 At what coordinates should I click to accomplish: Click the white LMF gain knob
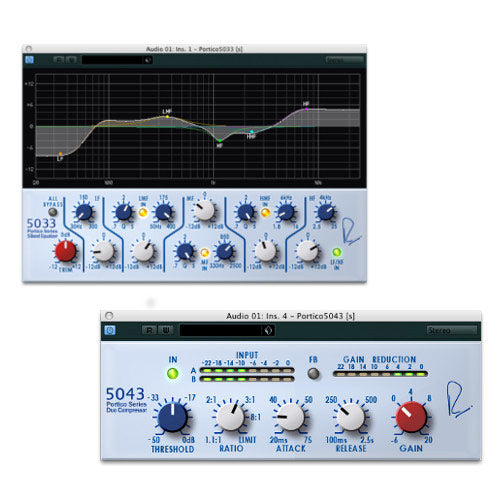(x=143, y=251)
